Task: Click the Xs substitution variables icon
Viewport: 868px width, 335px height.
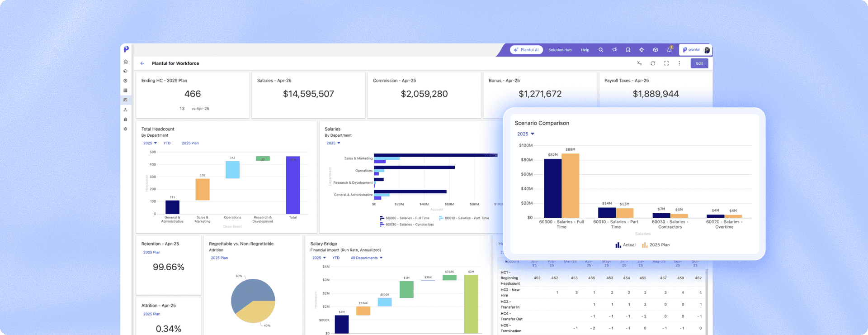Action: 639,63
